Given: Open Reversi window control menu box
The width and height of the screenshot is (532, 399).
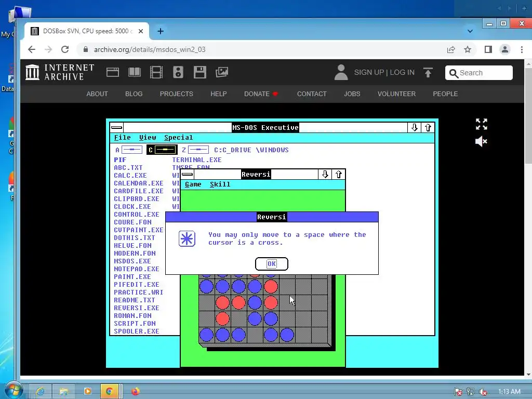Looking at the screenshot, I should 187,175.
